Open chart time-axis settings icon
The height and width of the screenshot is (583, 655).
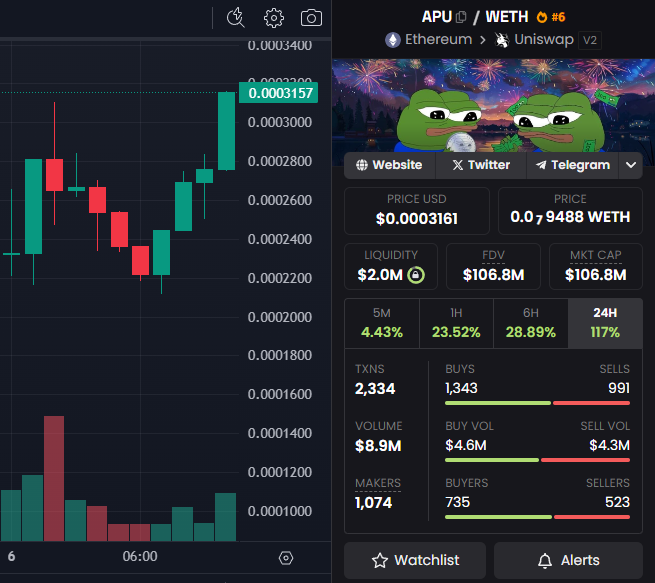pos(286,558)
